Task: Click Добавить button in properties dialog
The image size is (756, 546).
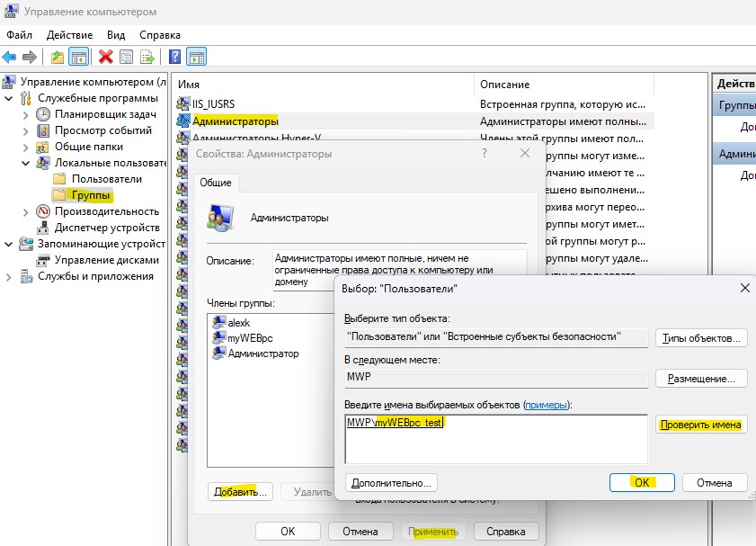Action: click(240, 492)
